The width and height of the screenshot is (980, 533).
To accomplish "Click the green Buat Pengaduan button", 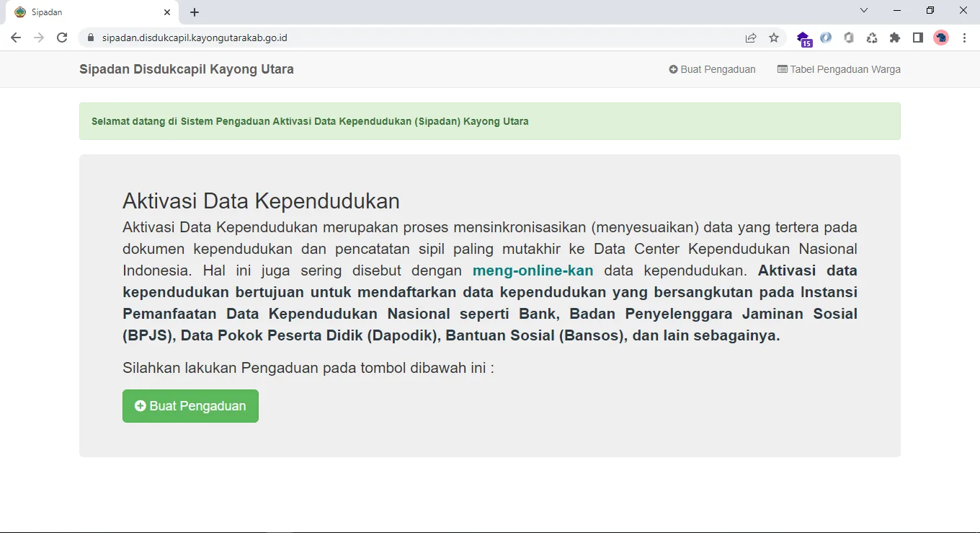I will click(190, 406).
